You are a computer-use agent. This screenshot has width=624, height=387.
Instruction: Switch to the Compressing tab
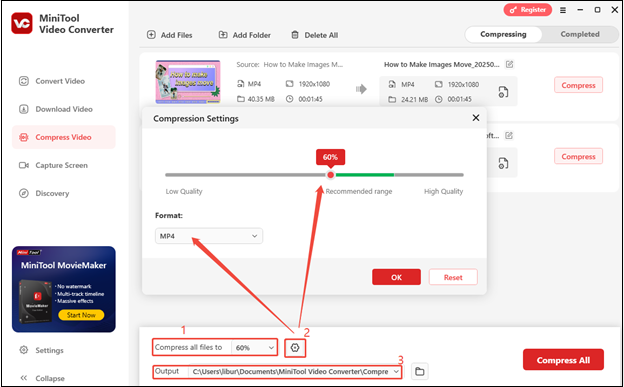[x=503, y=34]
